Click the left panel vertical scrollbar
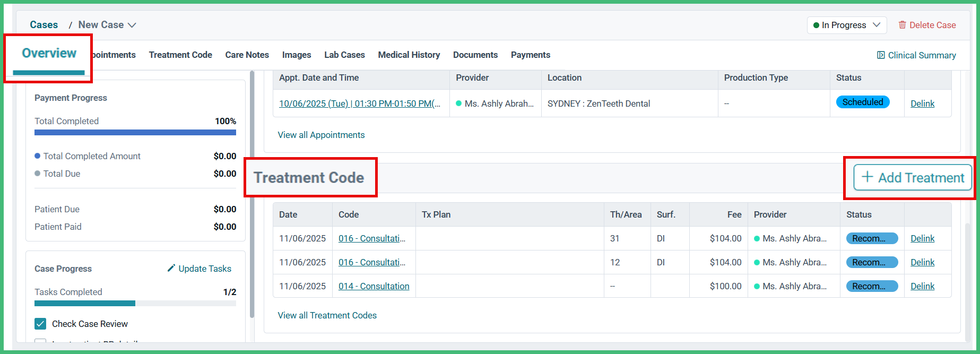 252,194
